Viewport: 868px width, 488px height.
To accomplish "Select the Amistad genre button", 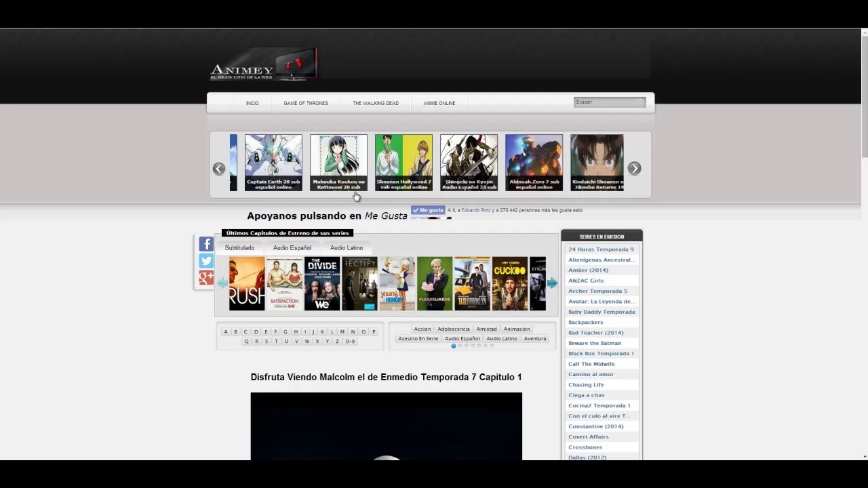I will coord(486,329).
